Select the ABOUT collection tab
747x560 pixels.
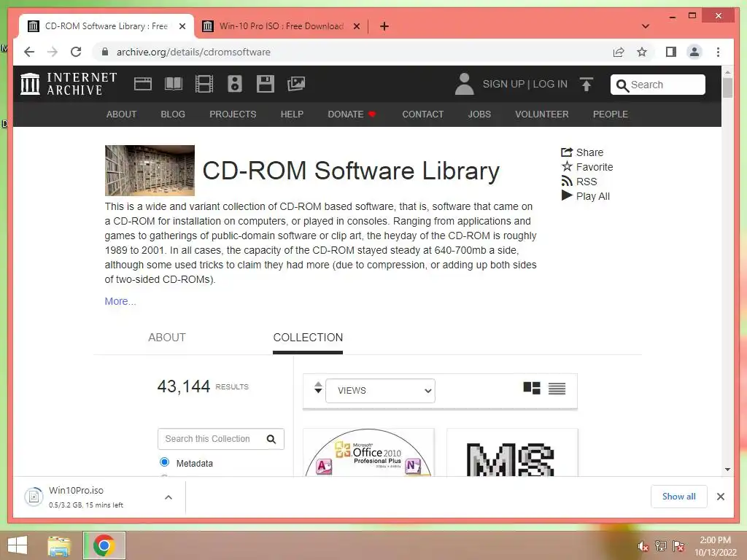(x=167, y=337)
